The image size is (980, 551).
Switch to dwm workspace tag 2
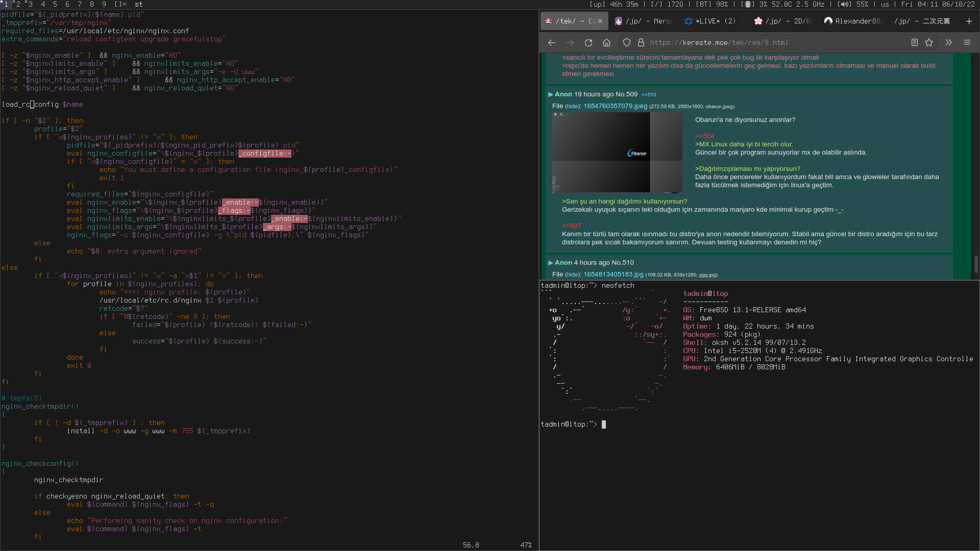click(18, 4)
